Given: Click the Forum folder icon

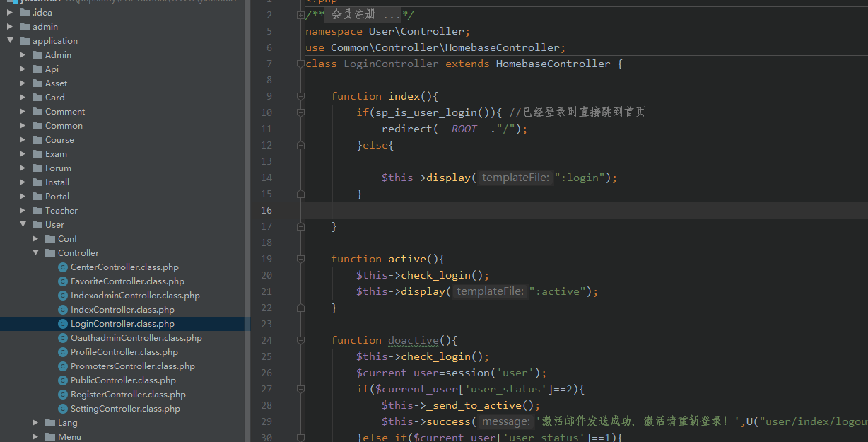Looking at the screenshot, I should pyautogui.click(x=37, y=168).
